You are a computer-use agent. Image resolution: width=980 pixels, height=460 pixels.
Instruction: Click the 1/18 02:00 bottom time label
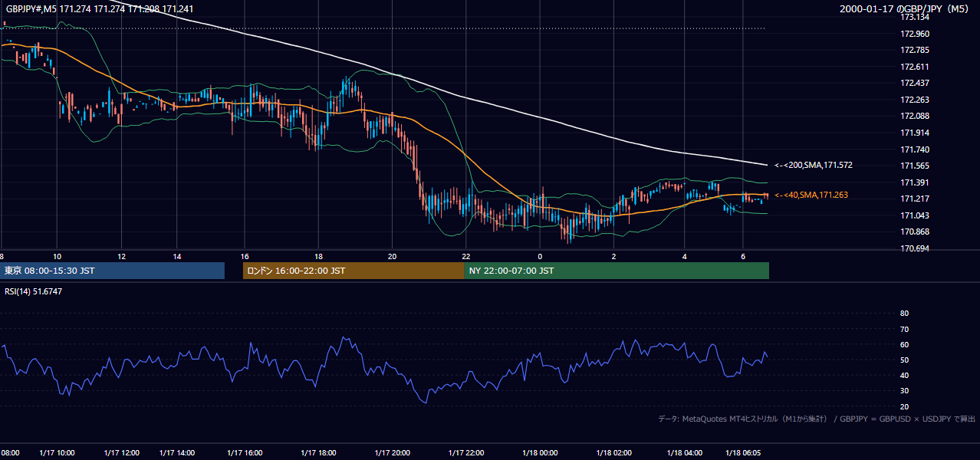click(614, 452)
